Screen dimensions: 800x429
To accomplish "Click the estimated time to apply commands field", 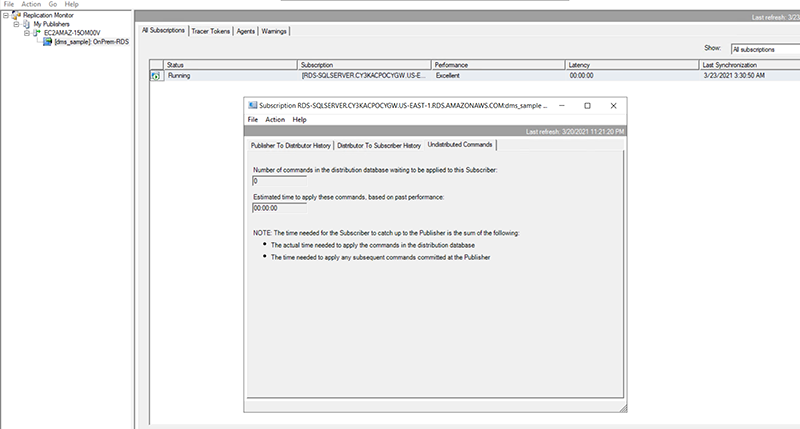I will pos(279,208).
